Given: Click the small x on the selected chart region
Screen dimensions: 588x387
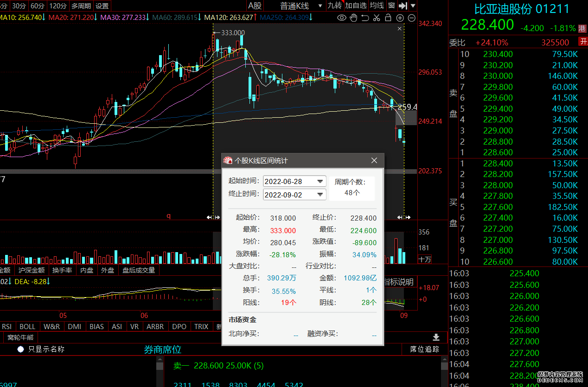Looking at the screenshot, I should [400, 29].
